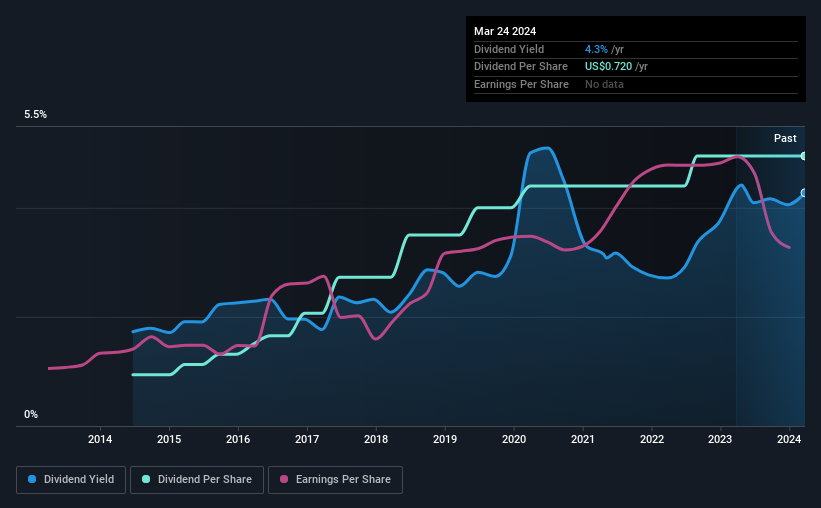Viewport: 821px width, 508px height.
Task: Jump to the 2020 x-axis label
Action: tap(514, 439)
